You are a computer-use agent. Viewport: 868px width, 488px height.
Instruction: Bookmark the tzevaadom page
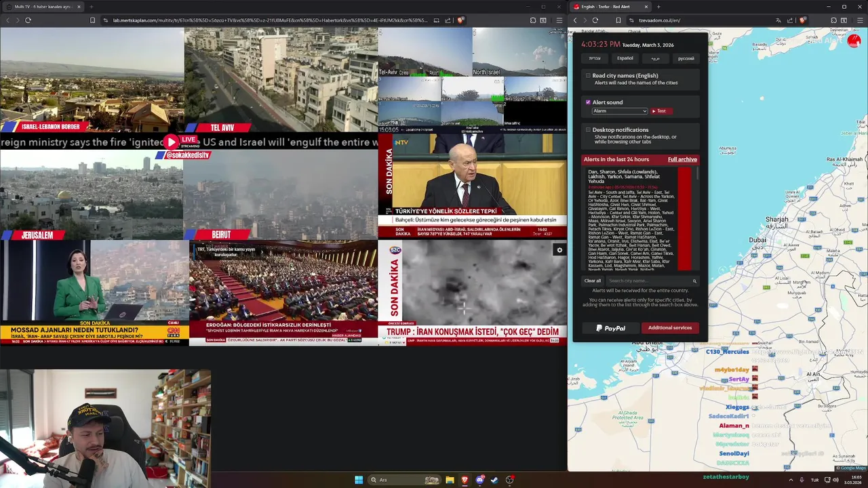pos(618,20)
